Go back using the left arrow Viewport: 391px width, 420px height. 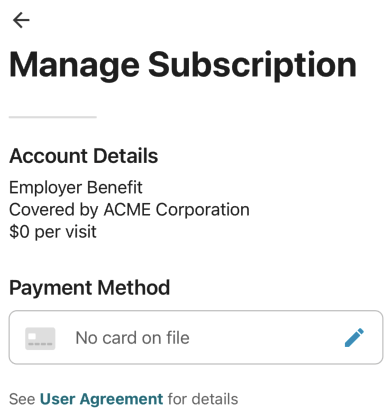coord(21,20)
